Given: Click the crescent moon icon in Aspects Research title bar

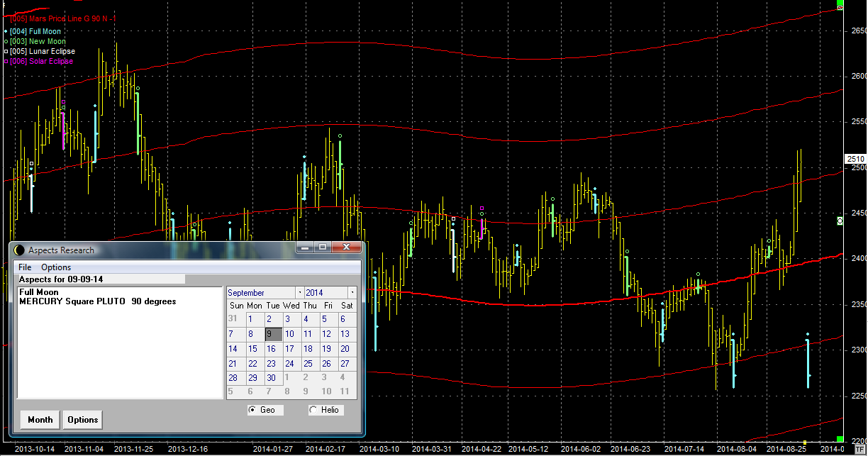Looking at the screenshot, I should click(19, 250).
